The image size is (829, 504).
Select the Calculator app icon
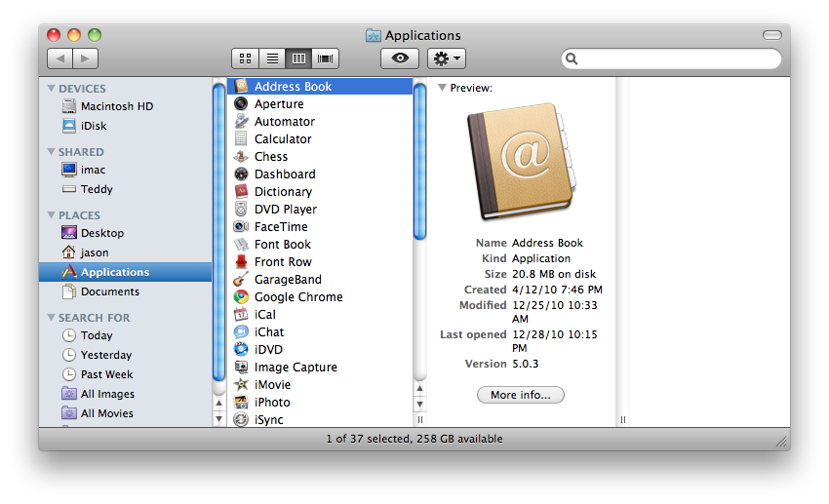241,139
